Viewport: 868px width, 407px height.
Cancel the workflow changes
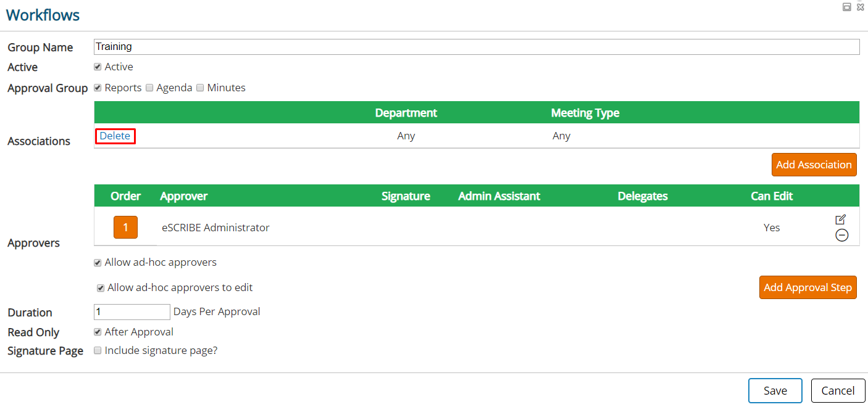pos(838,390)
